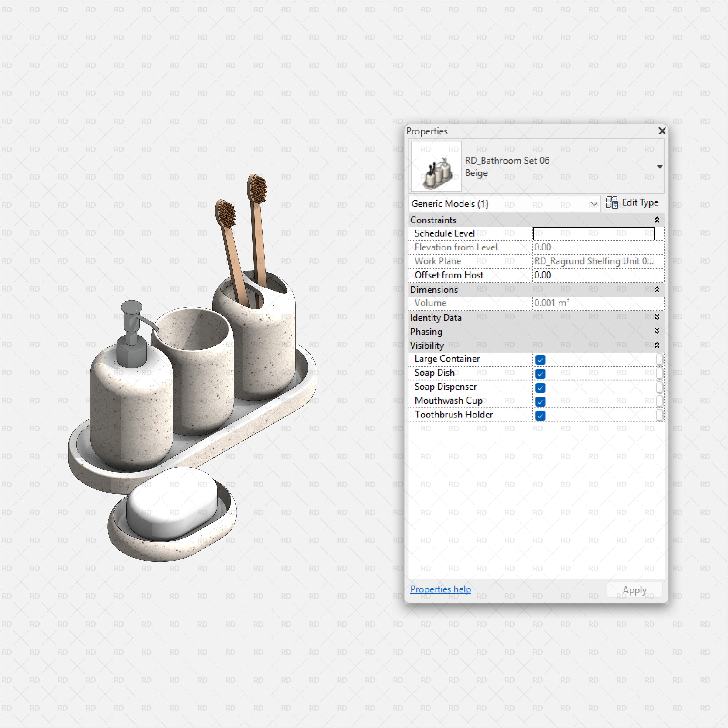728x728 pixels.
Task: Open the family type selector dropdown arrow
Action: pyautogui.click(x=660, y=167)
